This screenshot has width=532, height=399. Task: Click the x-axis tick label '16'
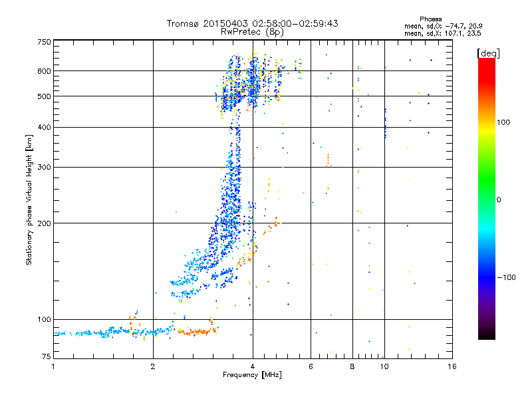pos(452,366)
